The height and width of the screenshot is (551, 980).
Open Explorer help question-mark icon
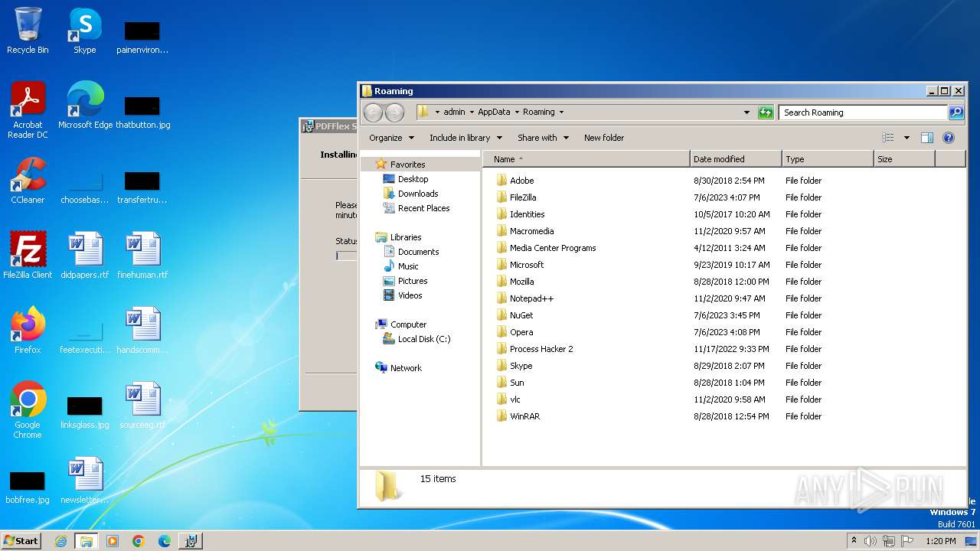(x=949, y=138)
